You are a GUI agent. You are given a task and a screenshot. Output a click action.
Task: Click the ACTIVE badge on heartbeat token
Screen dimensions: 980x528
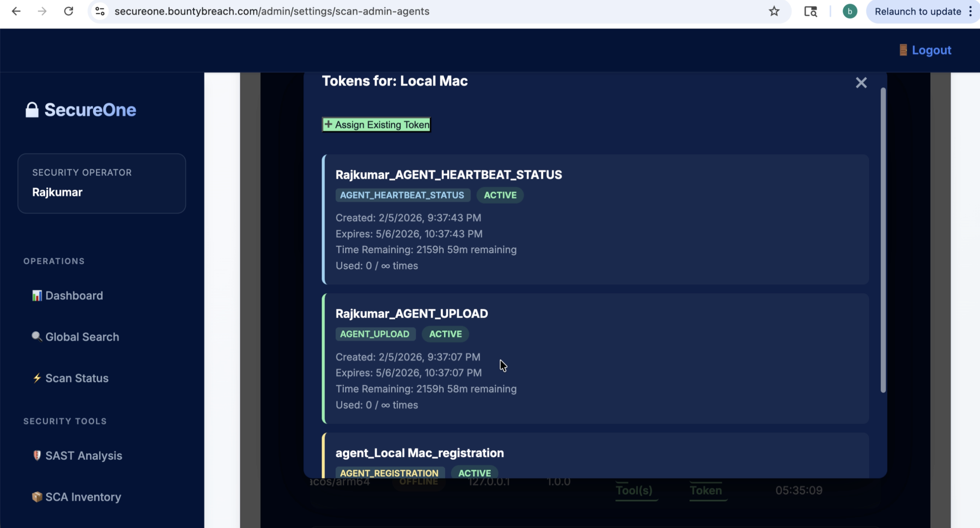500,195
